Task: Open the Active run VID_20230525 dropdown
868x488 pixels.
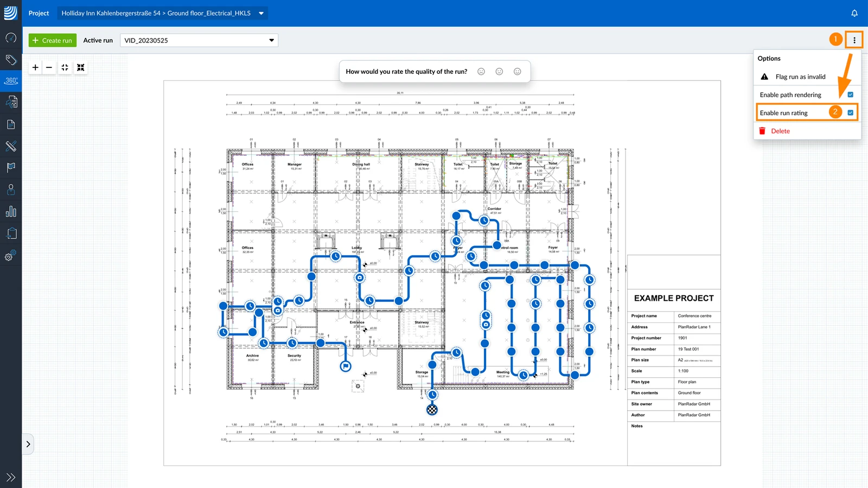Action: click(x=199, y=40)
